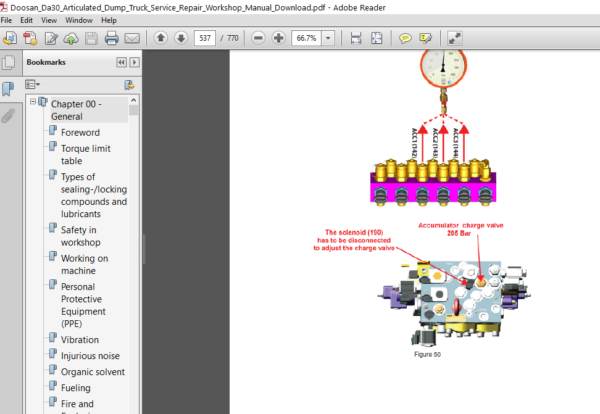Open the Attachments paperclip panel

pyautogui.click(x=8, y=115)
